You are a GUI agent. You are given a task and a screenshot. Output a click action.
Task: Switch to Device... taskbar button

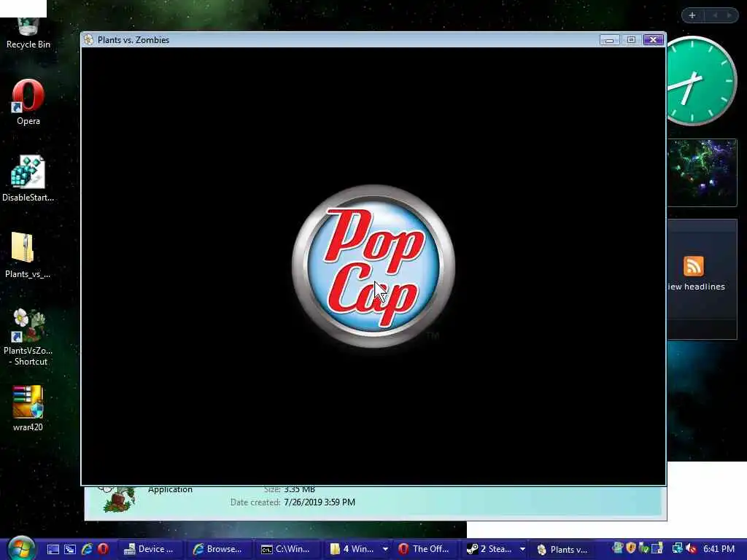149,549
